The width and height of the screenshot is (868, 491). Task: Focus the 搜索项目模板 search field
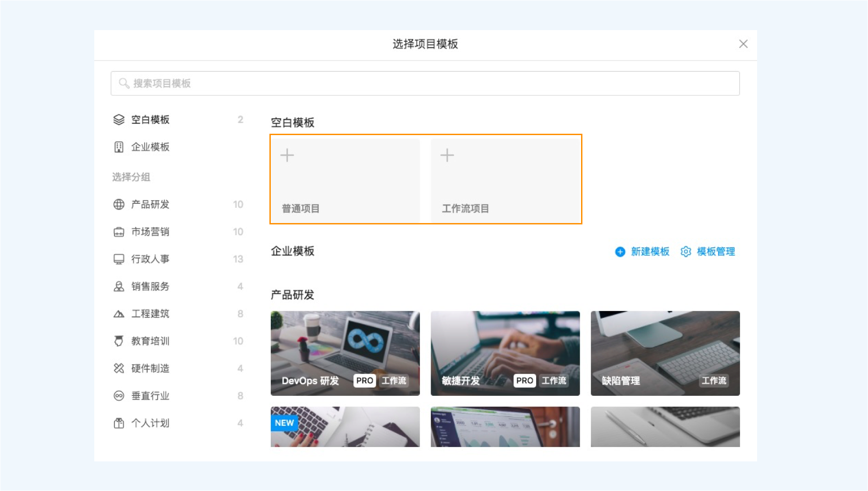pos(425,83)
